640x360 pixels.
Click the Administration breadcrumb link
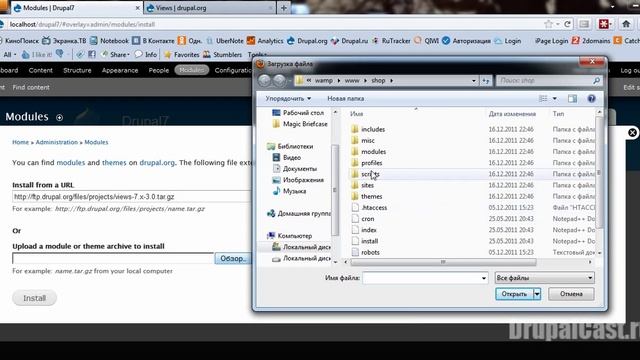56,142
